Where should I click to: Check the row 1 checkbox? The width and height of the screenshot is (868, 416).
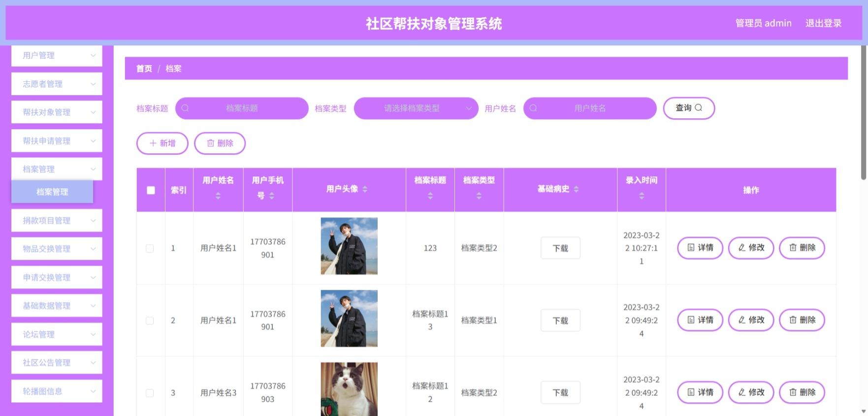click(150, 248)
